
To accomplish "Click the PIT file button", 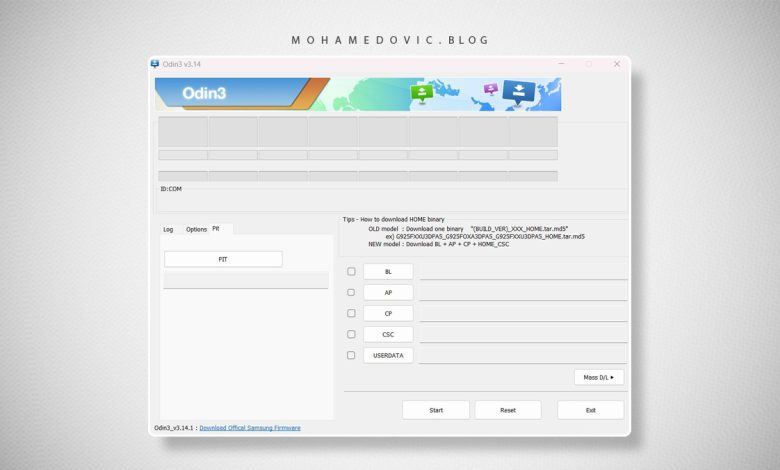I will (223, 259).
